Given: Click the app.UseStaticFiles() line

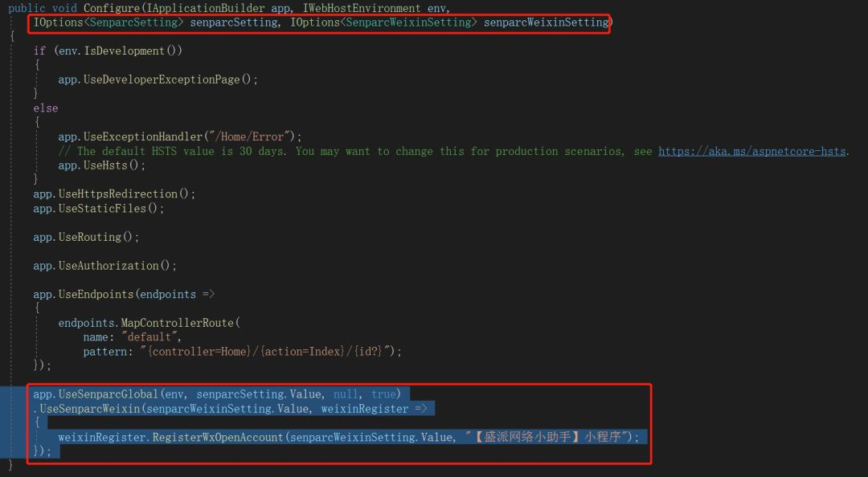Looking at the screenshot, I should pos(99,208).
